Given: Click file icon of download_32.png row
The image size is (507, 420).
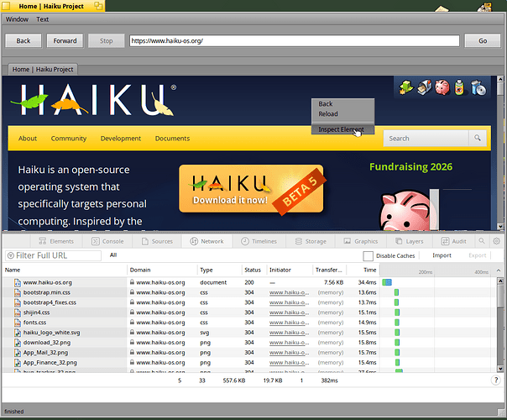Looking at the screenshot, I should [x=18, y=343].
